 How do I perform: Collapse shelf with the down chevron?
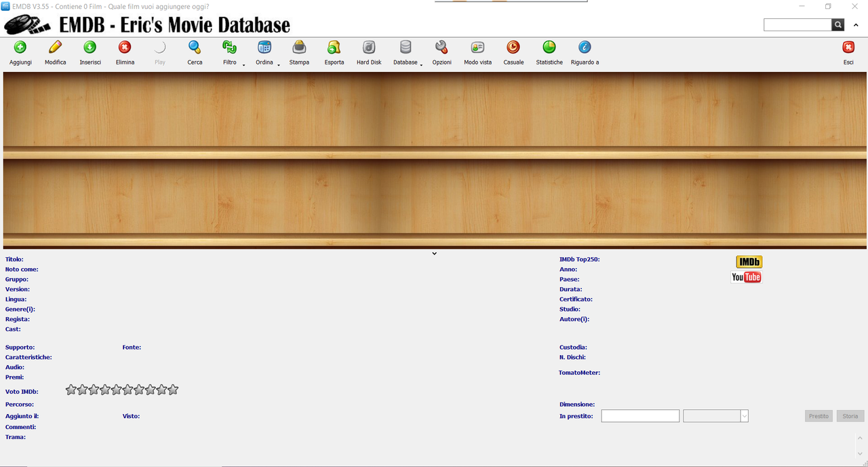point(435,254)
